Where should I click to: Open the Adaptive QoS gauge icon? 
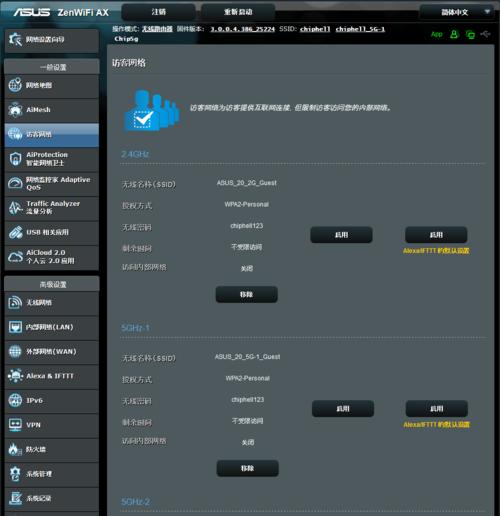[x=15, y=183]
